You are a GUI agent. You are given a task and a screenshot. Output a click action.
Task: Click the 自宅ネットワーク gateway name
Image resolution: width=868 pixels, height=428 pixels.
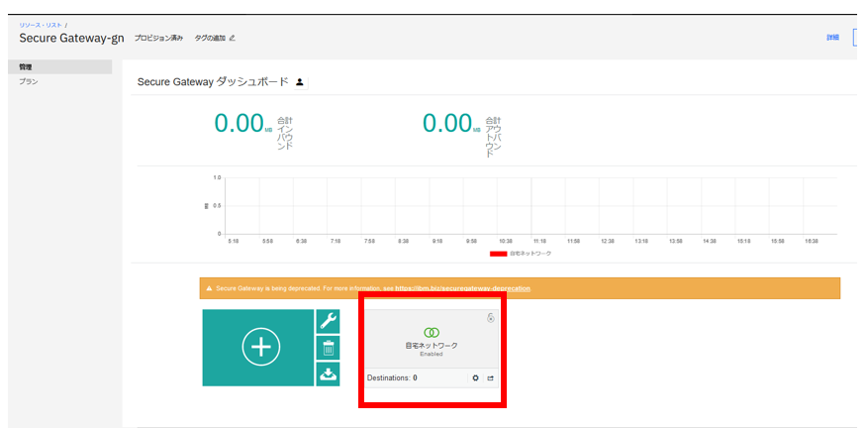tap(432, 346)
